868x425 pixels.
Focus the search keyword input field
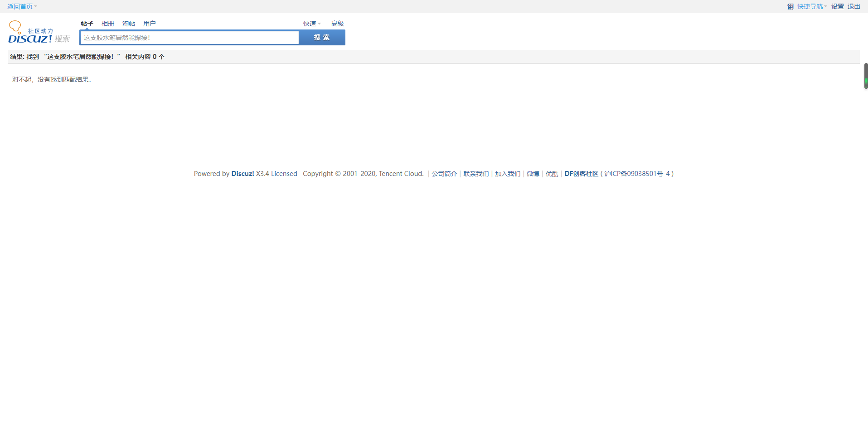(x=189, y=38)
